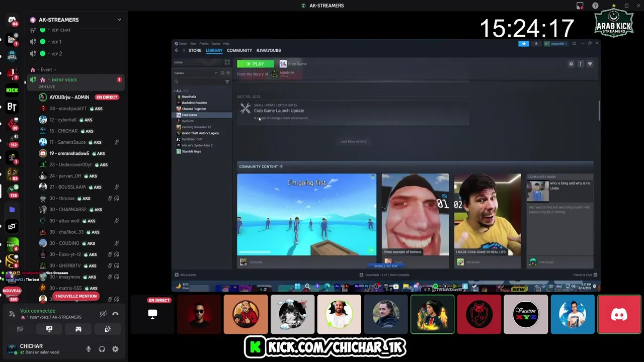Open the Steam announcements megaphone icon
This screenshot has height=362, width=644.
[524, 44]
